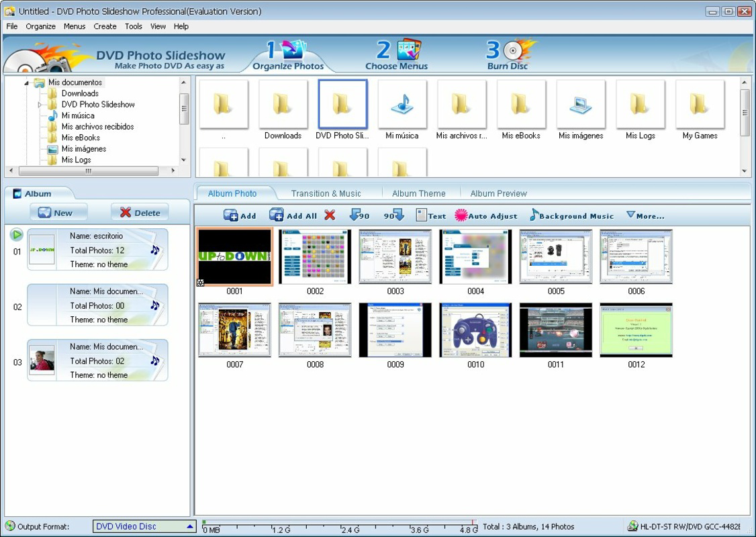Open the Help menu

[181, 26]
